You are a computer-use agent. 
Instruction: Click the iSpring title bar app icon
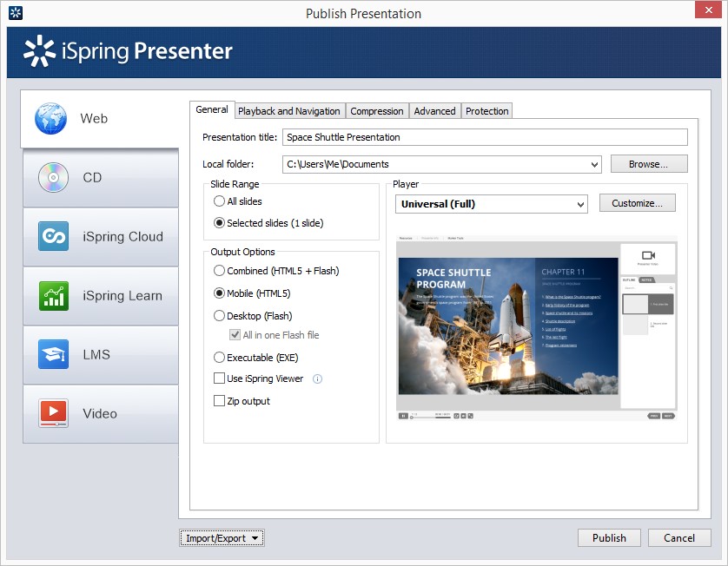click(x=16, y=13)
